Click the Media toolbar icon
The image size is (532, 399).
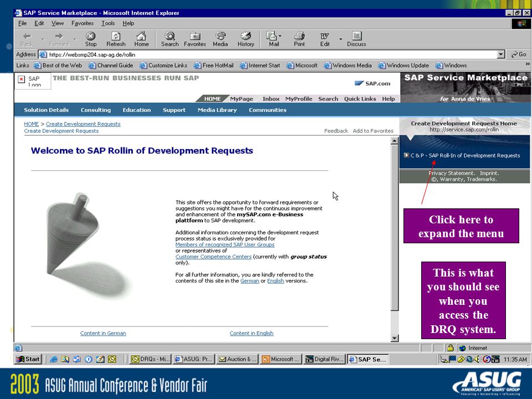(220, 39)
